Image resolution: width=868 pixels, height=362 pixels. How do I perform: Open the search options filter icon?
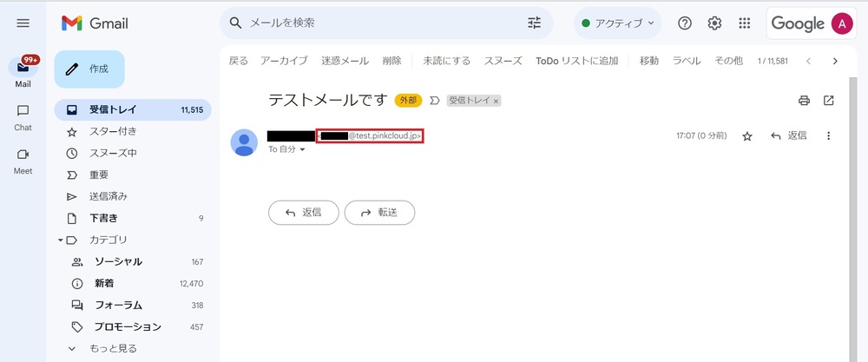click(x=534, y=23)
